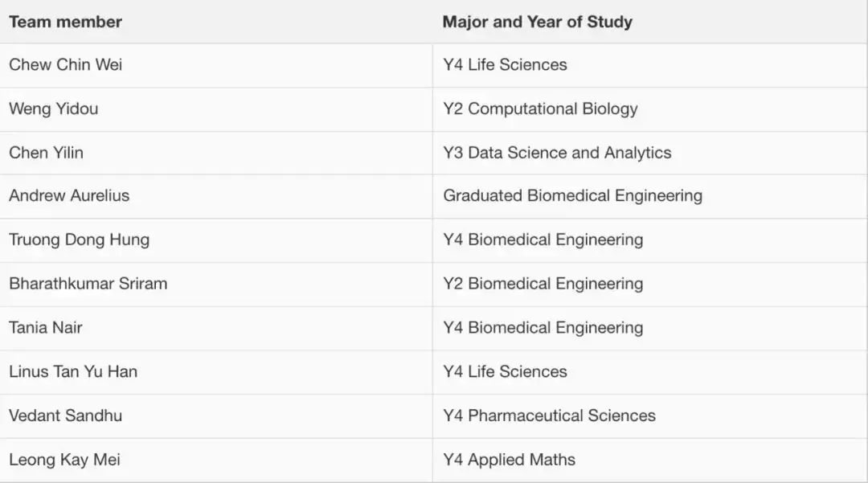This screenshot has width=868, height=483.
Task: Click the 'Y4 Pharmaceutical Sciences' cell
Action: click(x=549, y=415)
